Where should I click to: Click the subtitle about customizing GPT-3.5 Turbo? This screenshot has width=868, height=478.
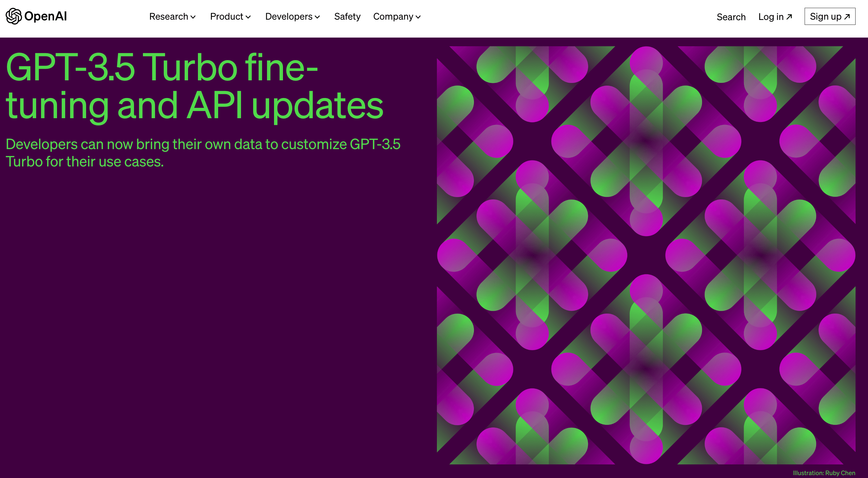point(203,153)
